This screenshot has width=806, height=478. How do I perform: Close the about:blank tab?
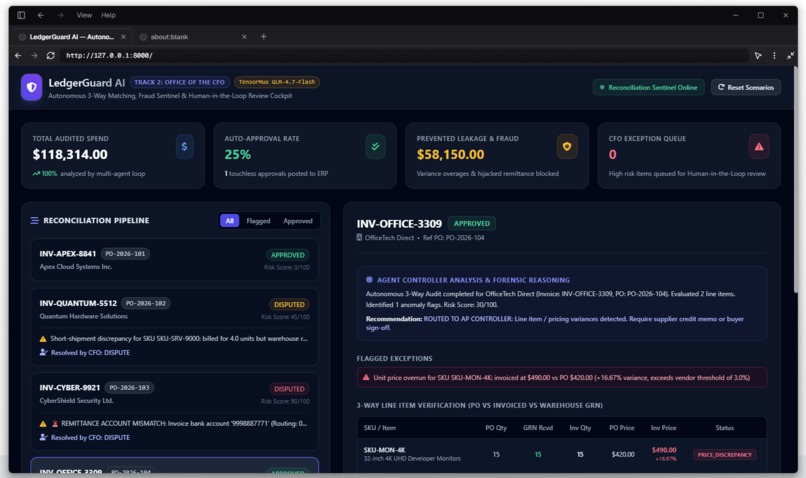pos(244,36)
